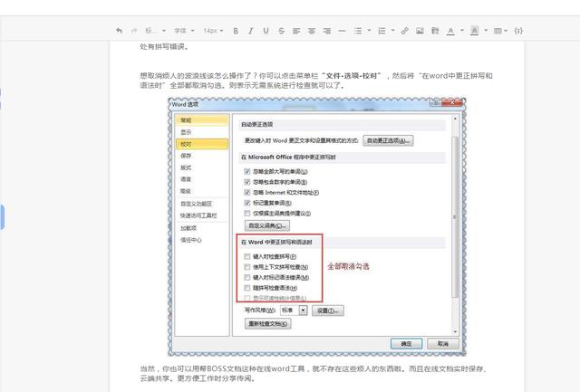Insert an image with the picture icon

(420, 31)
